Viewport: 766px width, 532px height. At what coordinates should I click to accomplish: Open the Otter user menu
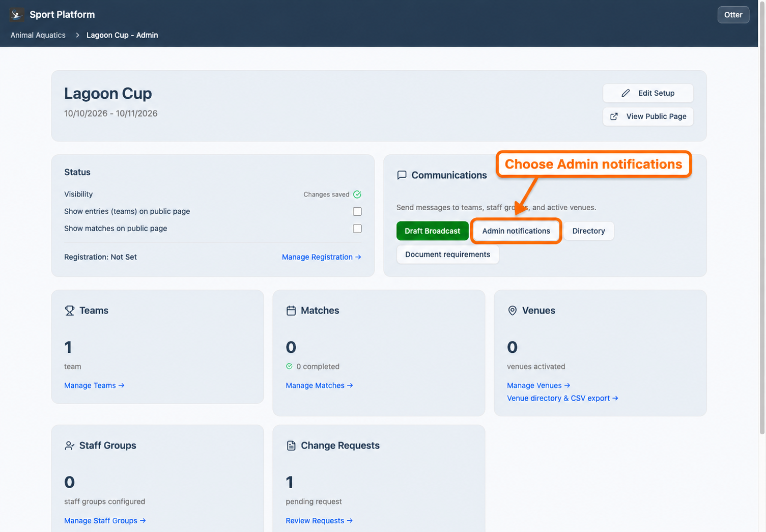tap(733, 15)
